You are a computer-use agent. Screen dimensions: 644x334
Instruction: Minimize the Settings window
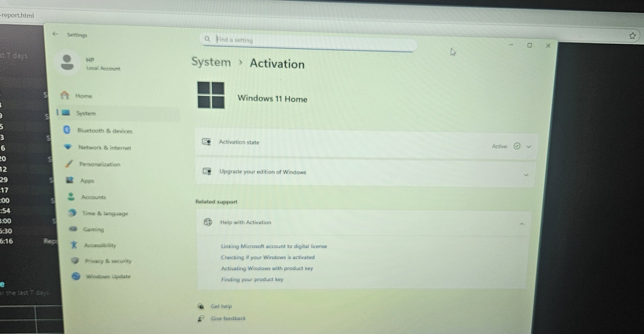(511, 45)
